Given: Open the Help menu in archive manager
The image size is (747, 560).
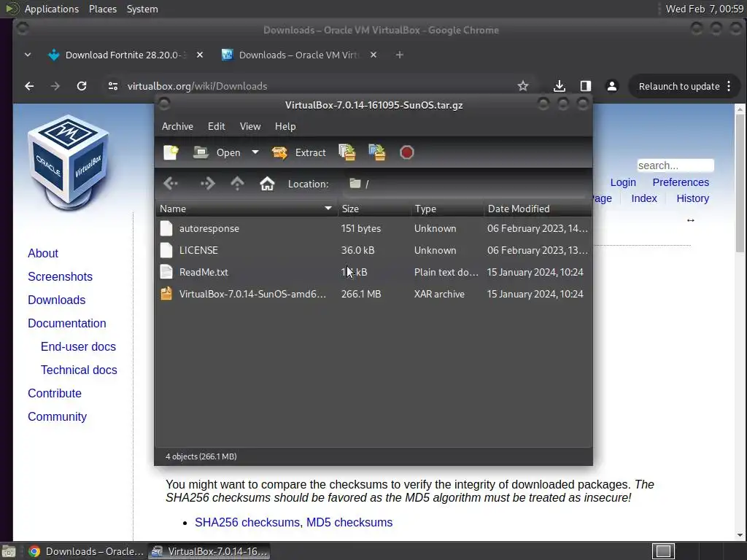Looking at the screenshot, I should pos(285,126).
